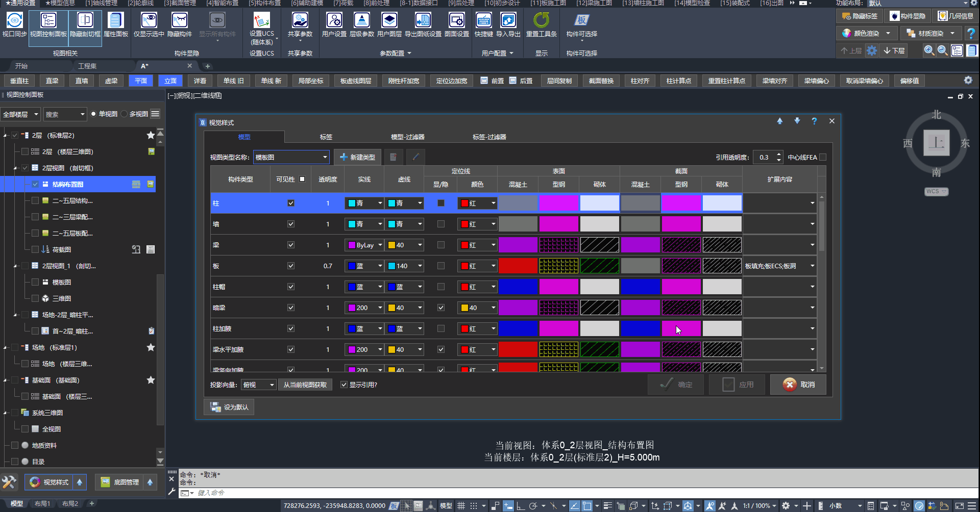Toggle 定位线 显/隐 checkbox for 暗梁 row
The image size is (980, 512).
[441, 308]
